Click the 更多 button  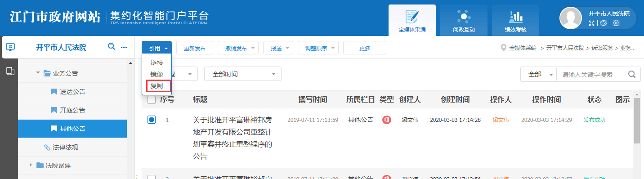coord(365,48)
